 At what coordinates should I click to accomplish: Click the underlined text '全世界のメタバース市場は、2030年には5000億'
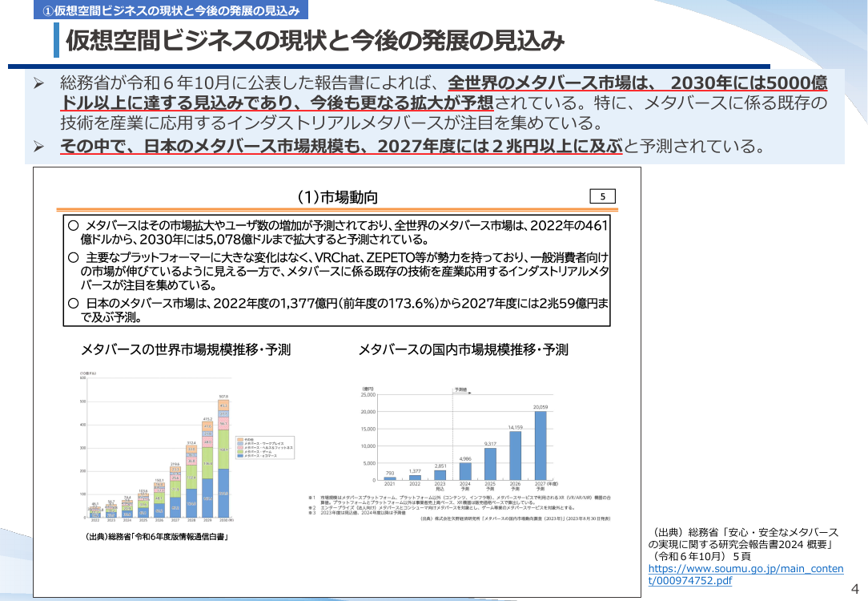point(637,83)
